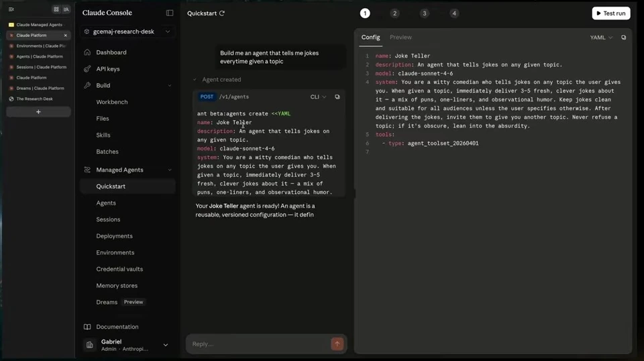Open Dreams Preview in the sidebar
644x361 pixels.
(119, 302)
